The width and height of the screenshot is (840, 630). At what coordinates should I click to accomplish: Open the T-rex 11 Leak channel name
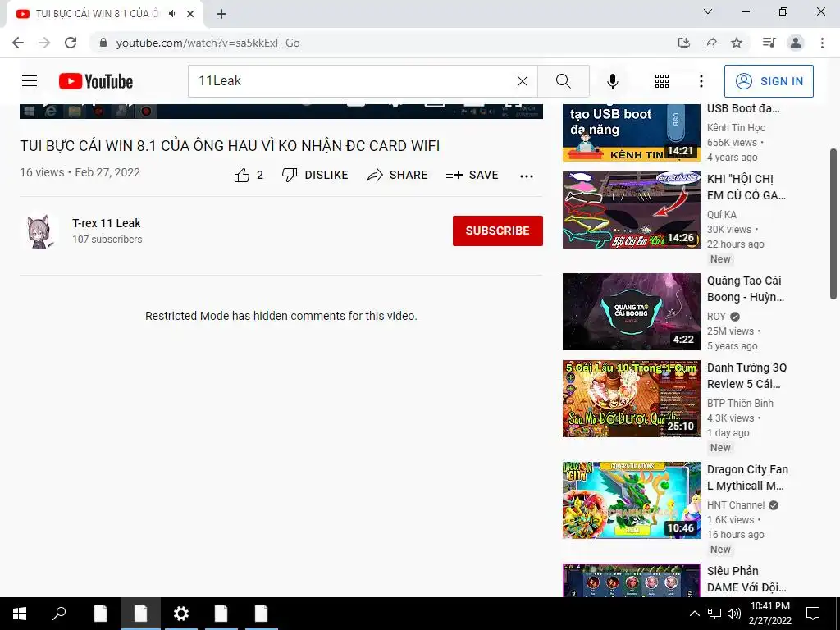click(107, 223)
